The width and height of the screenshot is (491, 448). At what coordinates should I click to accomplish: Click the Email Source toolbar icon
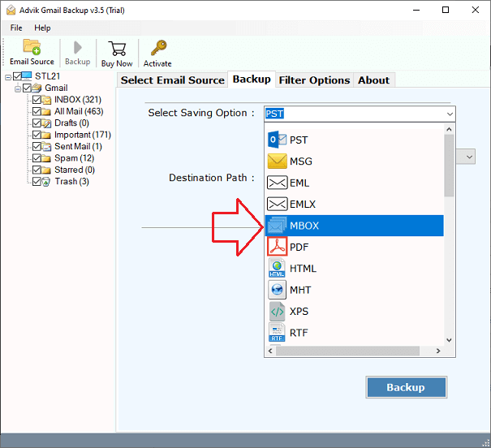pos(32,47)
